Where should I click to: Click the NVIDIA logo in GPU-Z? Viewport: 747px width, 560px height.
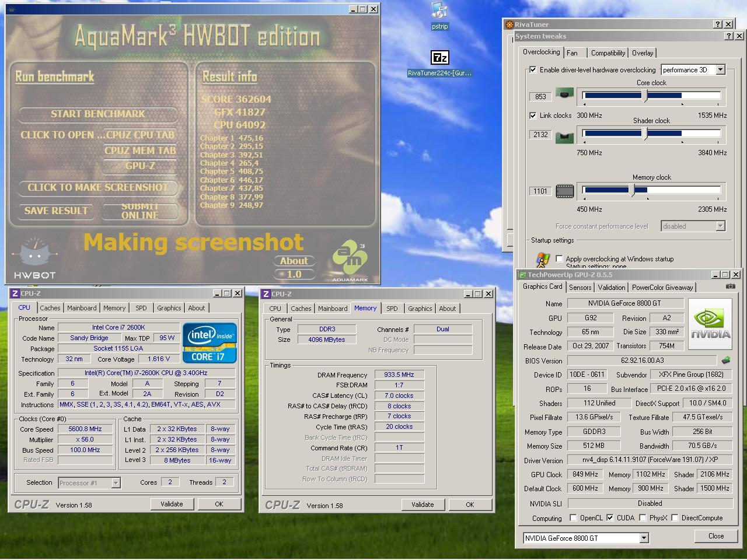pyautogui.click(x=710, y=324)
